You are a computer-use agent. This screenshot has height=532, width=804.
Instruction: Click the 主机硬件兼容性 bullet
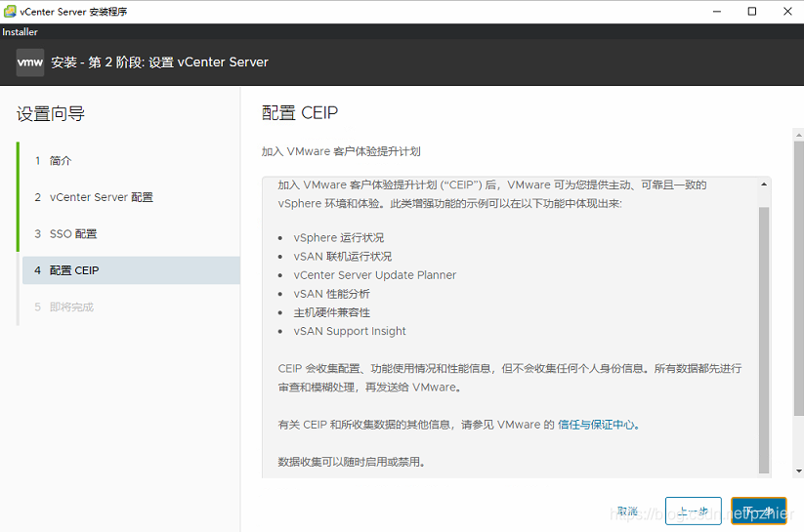(332, 312)
